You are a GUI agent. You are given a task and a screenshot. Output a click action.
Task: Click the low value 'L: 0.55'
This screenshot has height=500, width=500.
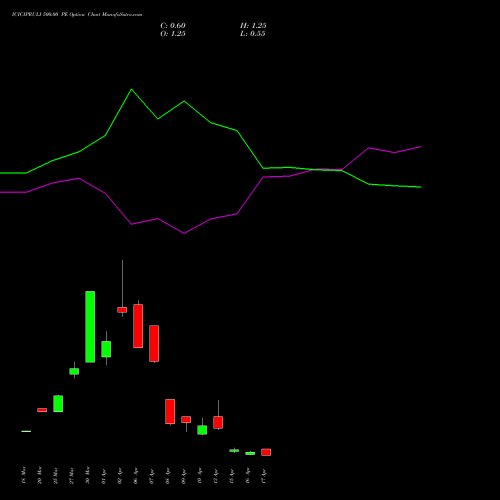253,34
